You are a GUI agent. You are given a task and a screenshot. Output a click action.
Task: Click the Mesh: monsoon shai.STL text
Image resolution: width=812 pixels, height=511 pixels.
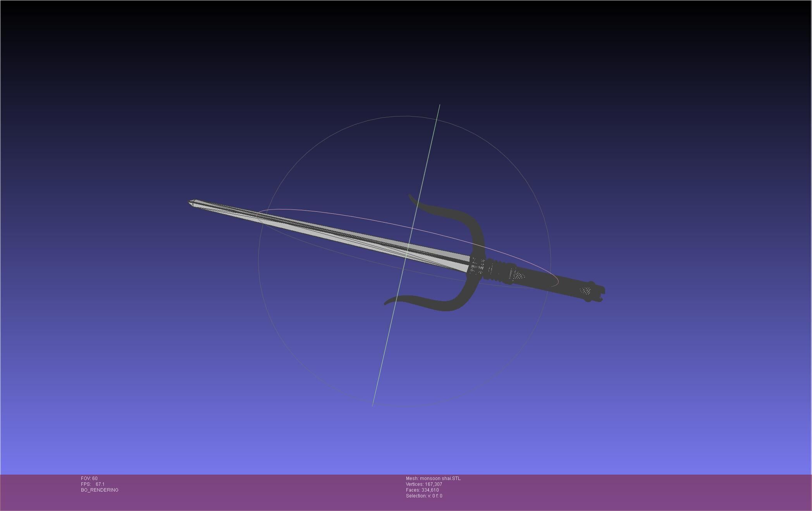click(433, 478)
